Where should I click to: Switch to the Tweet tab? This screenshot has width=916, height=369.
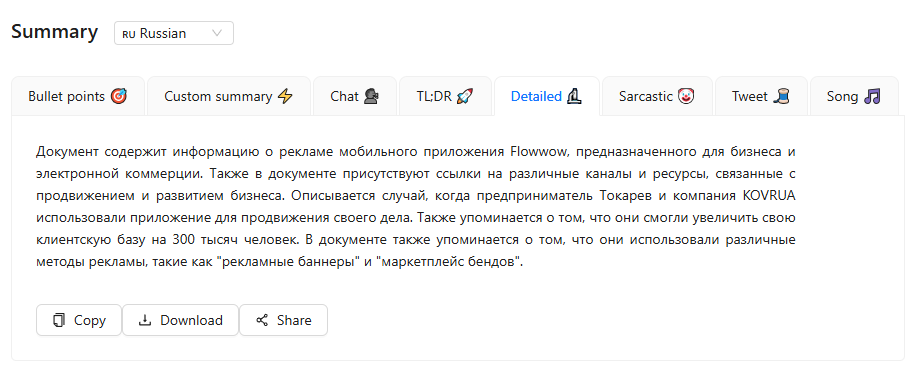761,96
